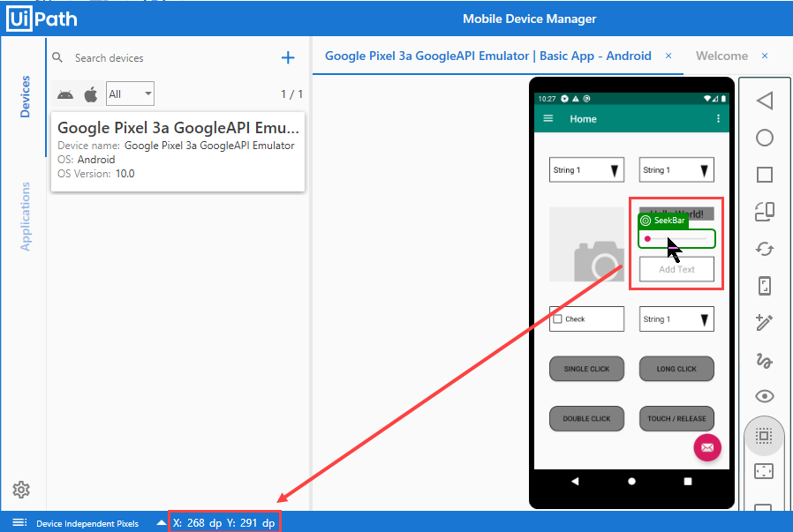Click the search magnifier icon
The height and width of the screenshot is (532, 793).
point(57,57)
